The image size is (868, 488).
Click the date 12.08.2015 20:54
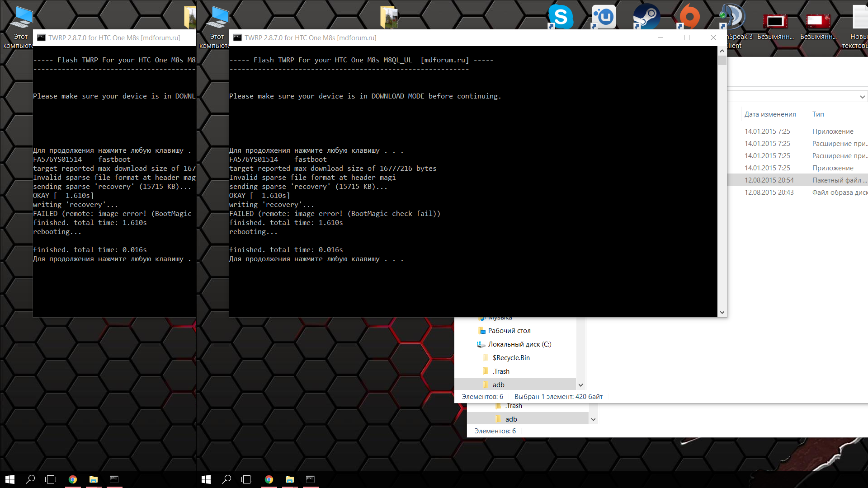(769, 180)
